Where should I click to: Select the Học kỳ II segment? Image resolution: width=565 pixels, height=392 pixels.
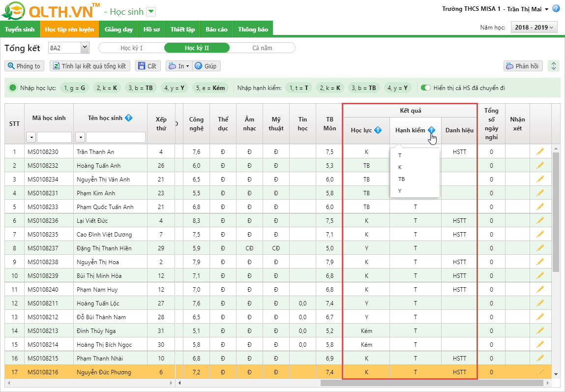pos(197,48)
